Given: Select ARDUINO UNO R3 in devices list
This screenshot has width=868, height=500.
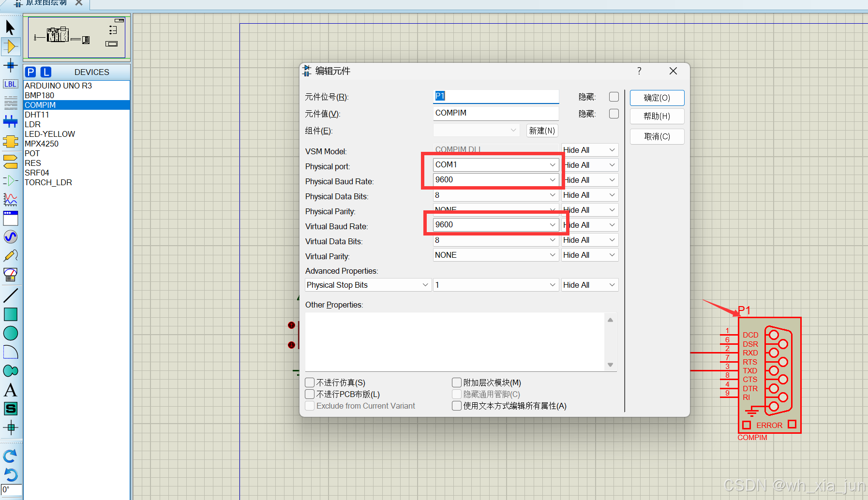Looking at the screenshot, I should [76, 86].
